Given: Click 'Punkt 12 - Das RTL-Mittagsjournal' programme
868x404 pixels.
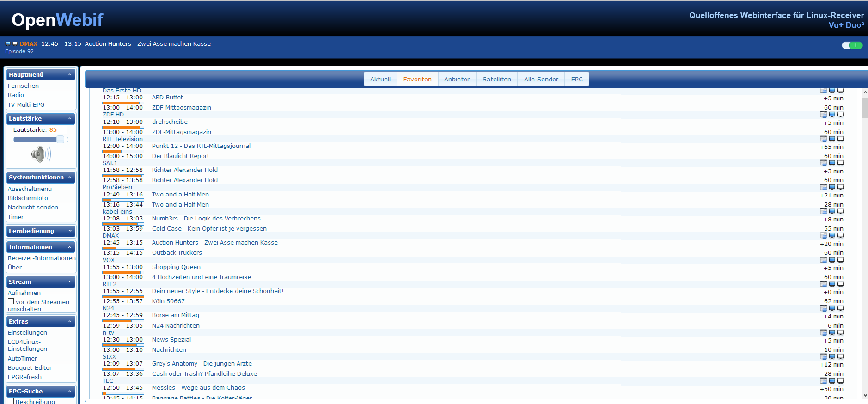Looking at the screenshot, I should 201,146.
